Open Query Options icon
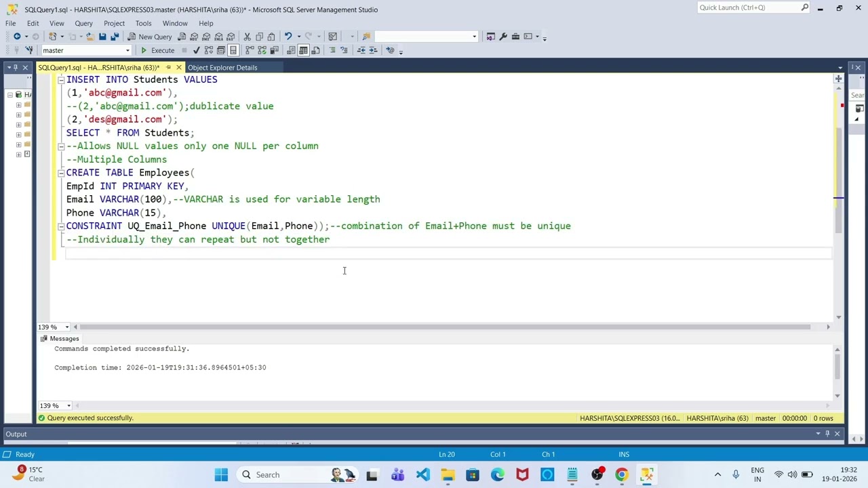The image size is (868, 488). [220, 50]
